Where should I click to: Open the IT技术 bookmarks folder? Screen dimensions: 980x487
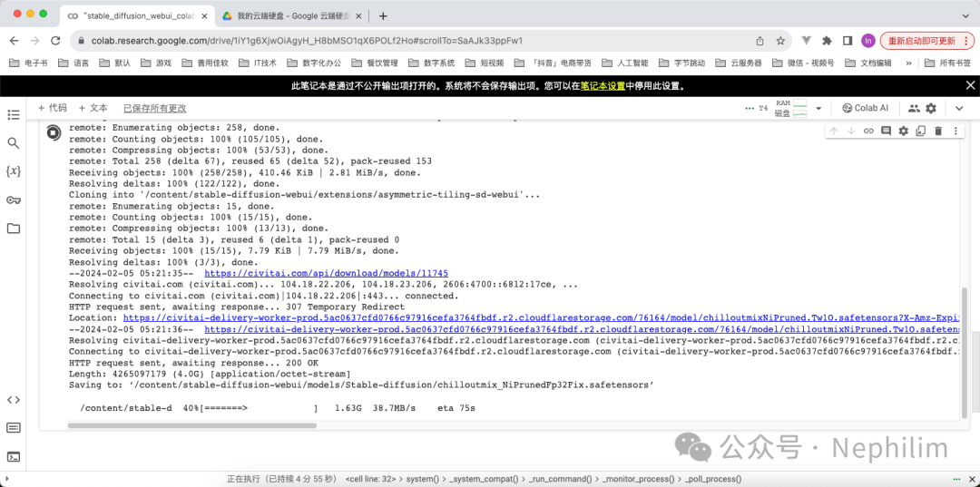tap(258, 63)
